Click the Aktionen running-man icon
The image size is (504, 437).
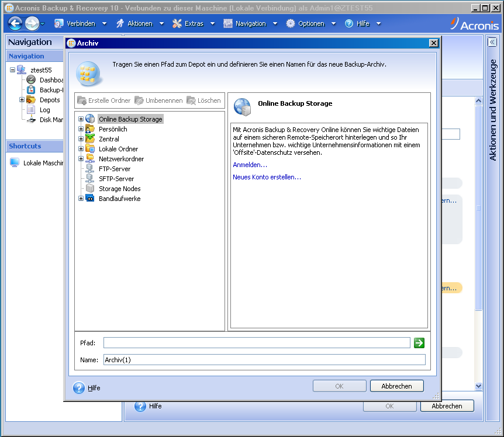pyautogui.click(x=120, y=23)
